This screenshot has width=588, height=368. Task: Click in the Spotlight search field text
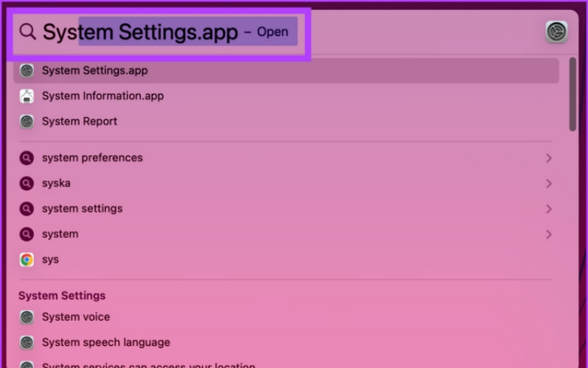click(x=140, y=32)
